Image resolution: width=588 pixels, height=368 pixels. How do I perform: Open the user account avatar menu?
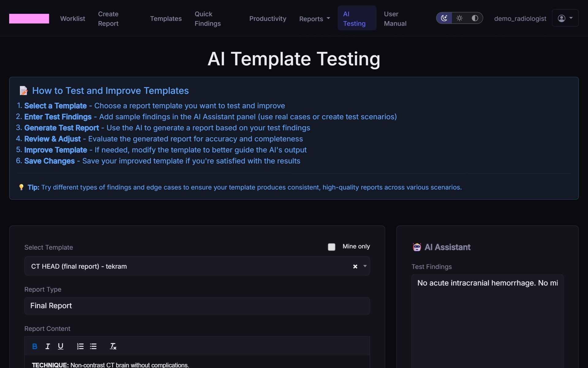tap(565, 18)
